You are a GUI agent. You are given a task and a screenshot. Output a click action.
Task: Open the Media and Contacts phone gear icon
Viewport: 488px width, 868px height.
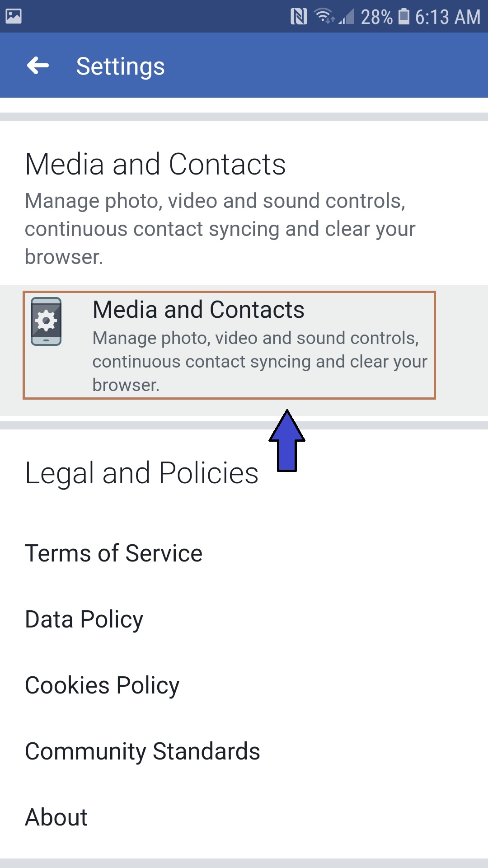(46, 321)
